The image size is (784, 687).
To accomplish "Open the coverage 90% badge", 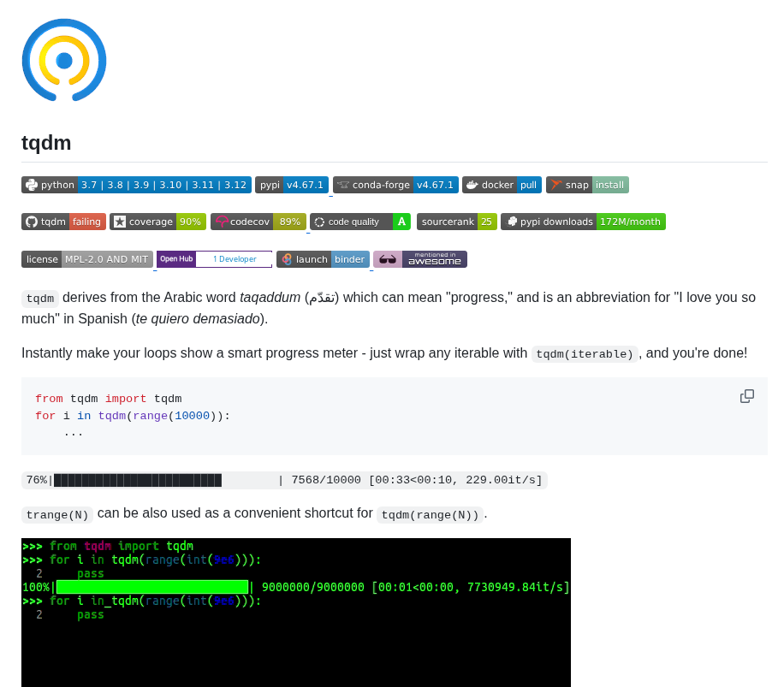I will tap(158, 222).
